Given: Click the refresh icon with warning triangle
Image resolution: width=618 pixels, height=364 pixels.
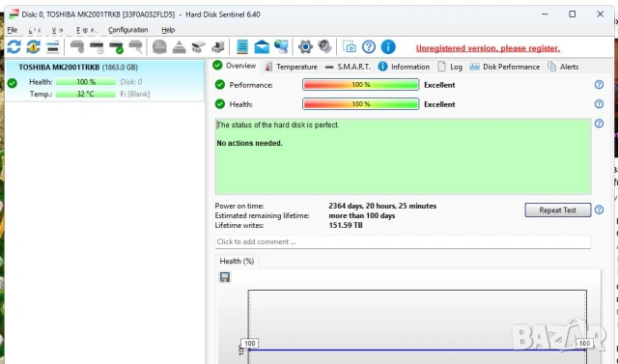Looking at the screenshot, I should [x=34, y=47].
